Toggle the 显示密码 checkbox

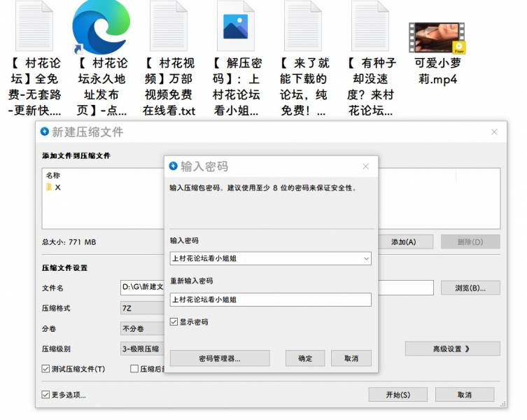[174, 322]
